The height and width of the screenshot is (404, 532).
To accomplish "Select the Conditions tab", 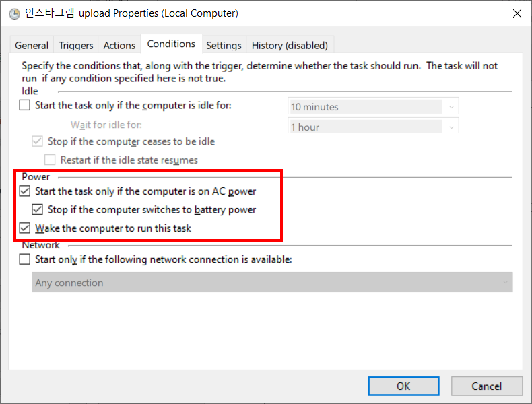I will (171, 44).
